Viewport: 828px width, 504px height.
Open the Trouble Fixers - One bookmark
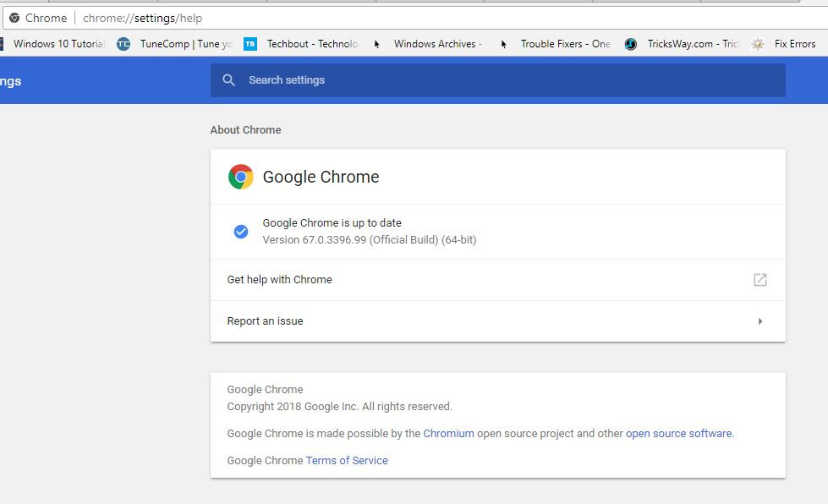[x=566, y=44]
